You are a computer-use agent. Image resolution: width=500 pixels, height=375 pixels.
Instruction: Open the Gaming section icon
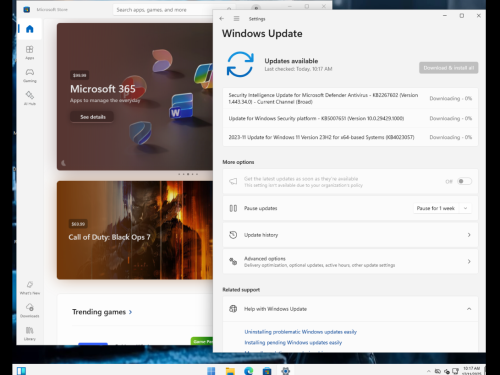[30, 75]
